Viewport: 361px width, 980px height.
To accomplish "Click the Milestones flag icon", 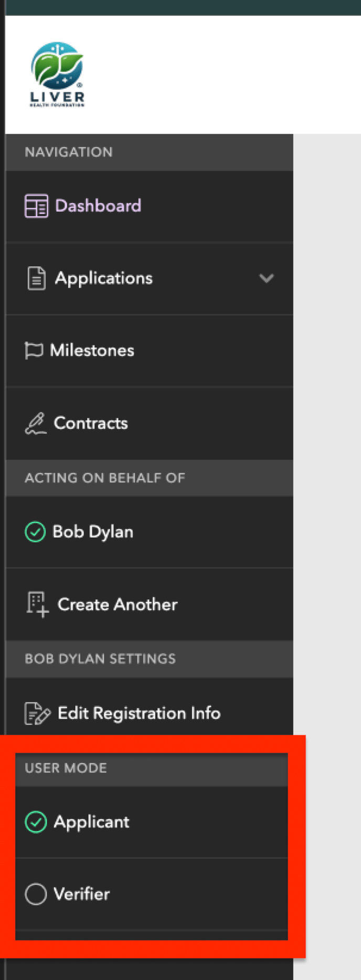I will [x=34, y=350].
